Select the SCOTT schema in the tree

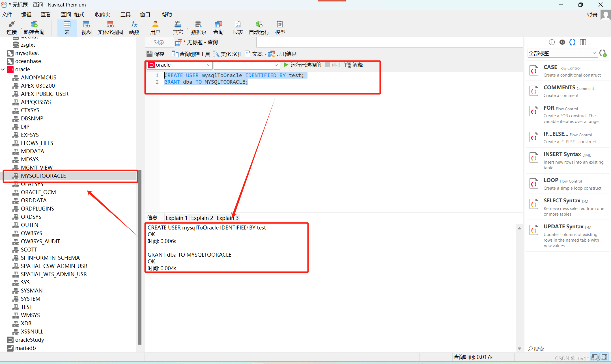tap(29, 250)
